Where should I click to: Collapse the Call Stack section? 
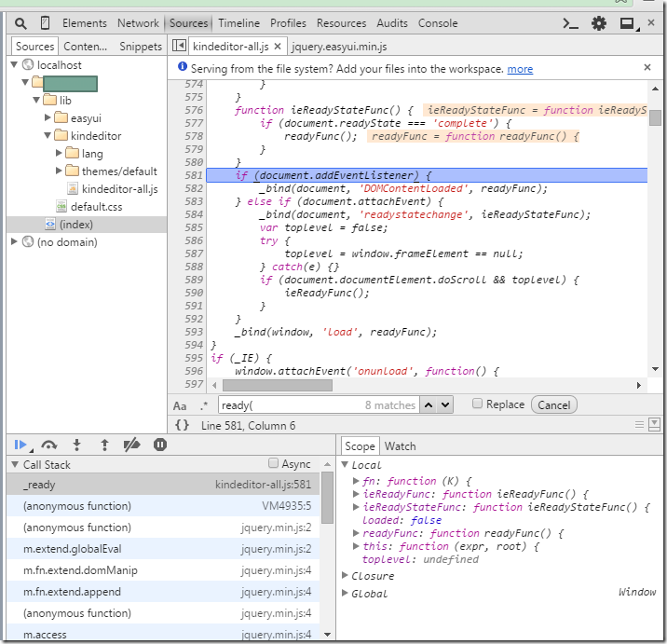(x=15, y=464)
